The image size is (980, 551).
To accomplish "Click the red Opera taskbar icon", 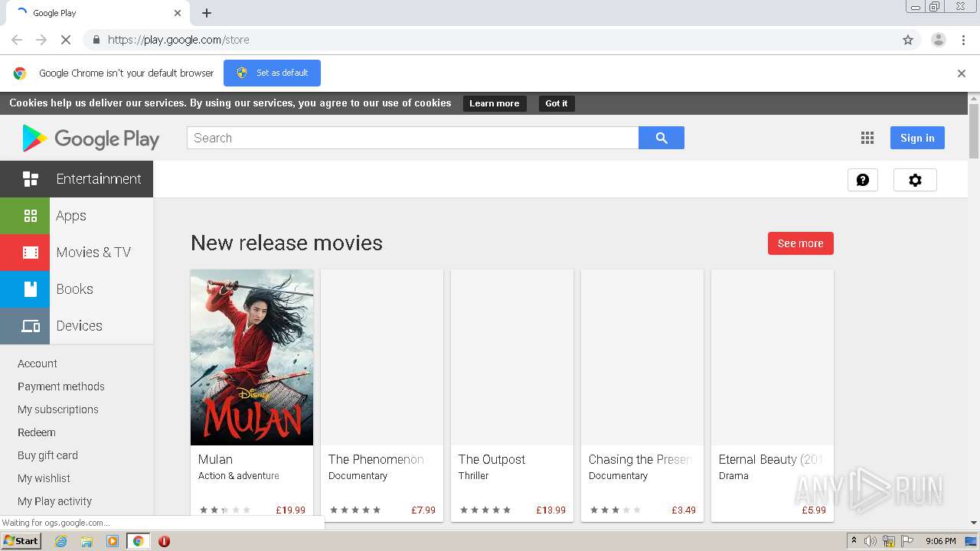I will click(x=164, y=541).
